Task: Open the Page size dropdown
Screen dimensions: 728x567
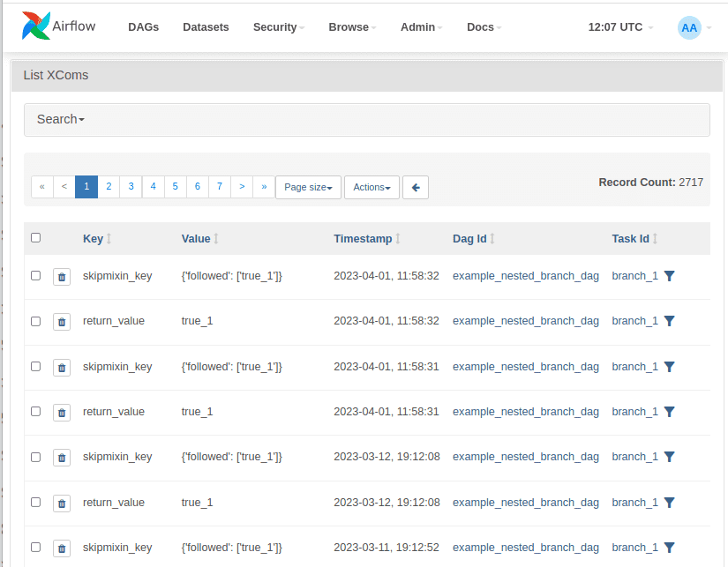Action: (x=308, y=188)
